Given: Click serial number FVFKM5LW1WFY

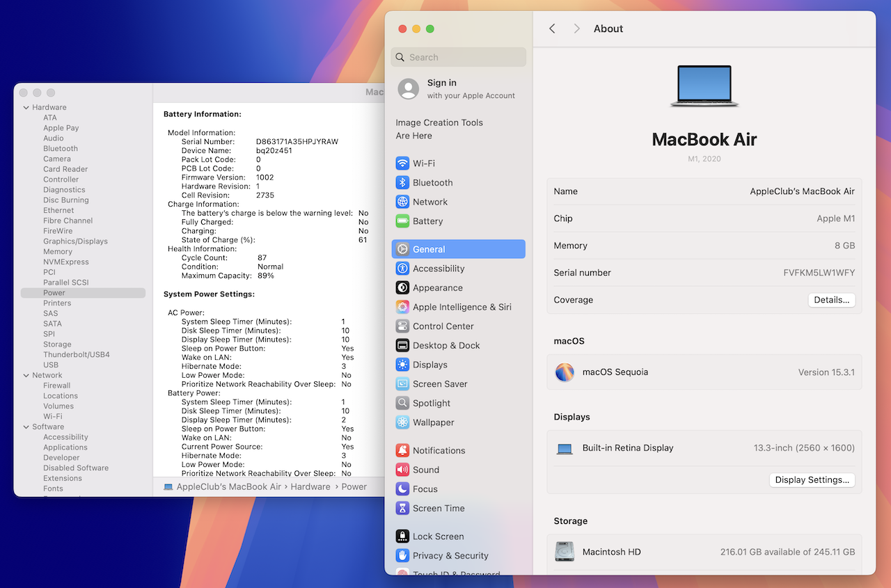Looking at the screenshot, I should 819,273.
